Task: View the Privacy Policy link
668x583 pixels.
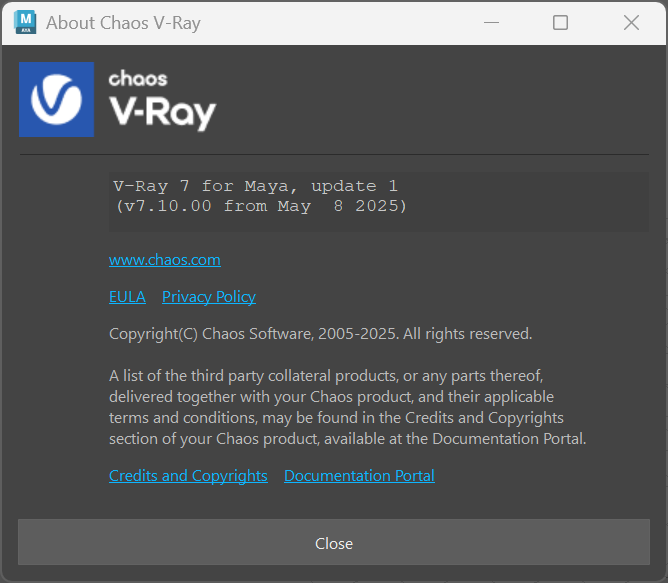Action: pos(208,297)
